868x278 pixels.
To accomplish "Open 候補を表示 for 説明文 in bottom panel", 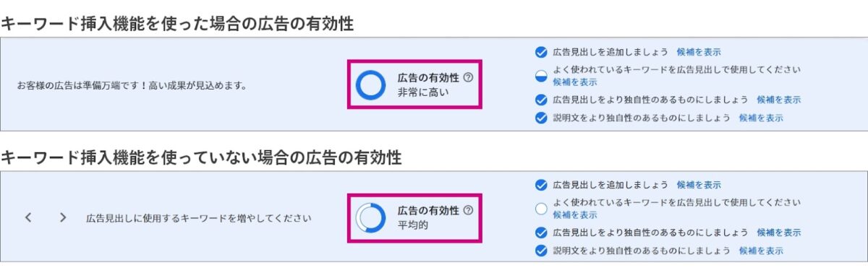I will click(x=761, y=251).
